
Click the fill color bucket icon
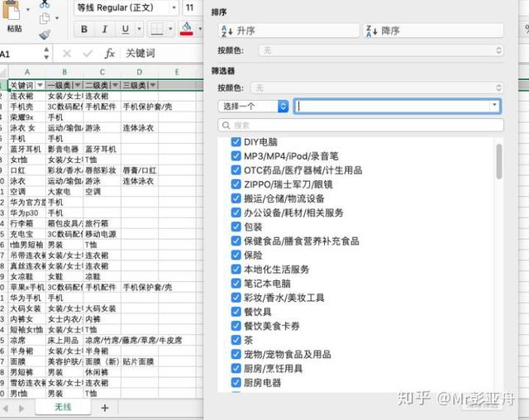point(187,29)
